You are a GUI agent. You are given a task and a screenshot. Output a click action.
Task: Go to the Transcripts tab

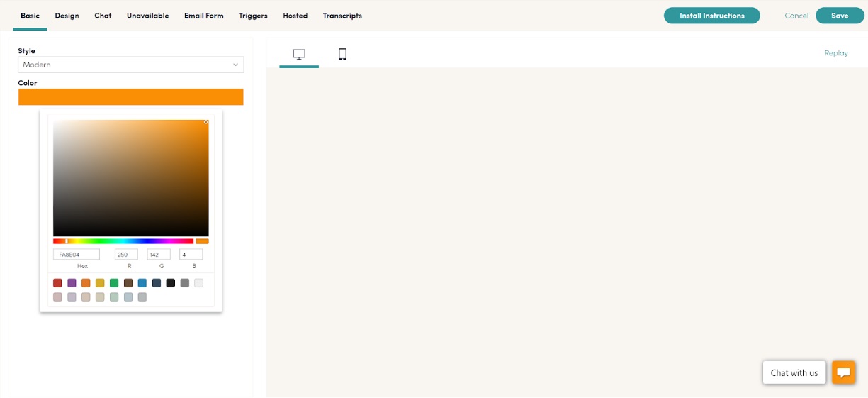coord(342,16)
